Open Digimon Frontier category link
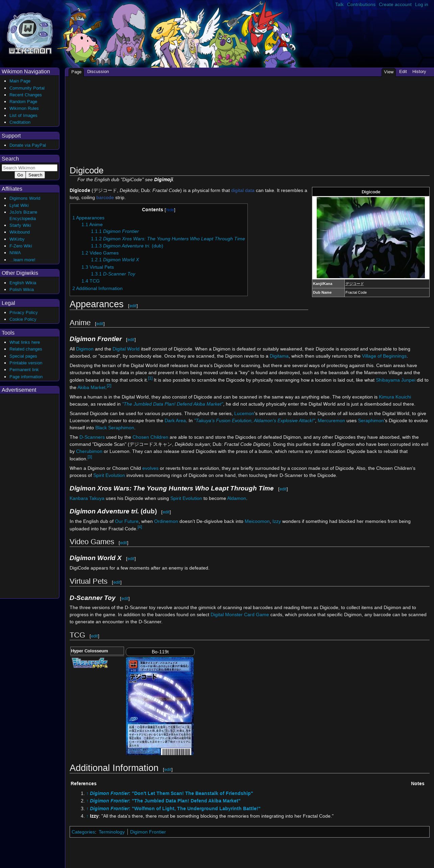 pos(148,832)
